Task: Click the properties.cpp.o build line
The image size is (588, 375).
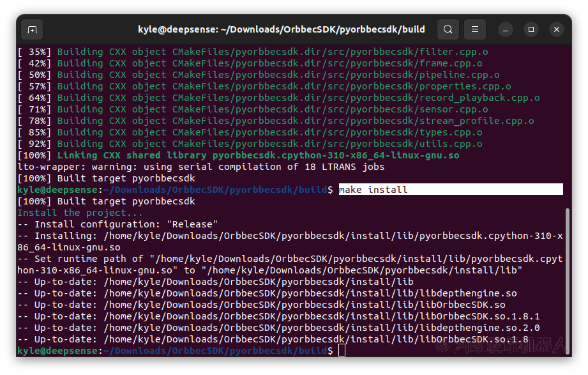Action: (264, 86)
